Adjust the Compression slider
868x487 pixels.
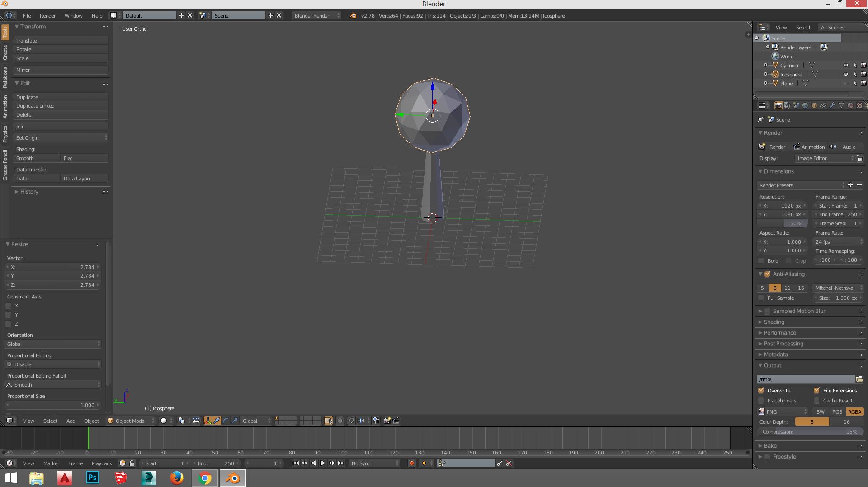click(x=810, y=432)
